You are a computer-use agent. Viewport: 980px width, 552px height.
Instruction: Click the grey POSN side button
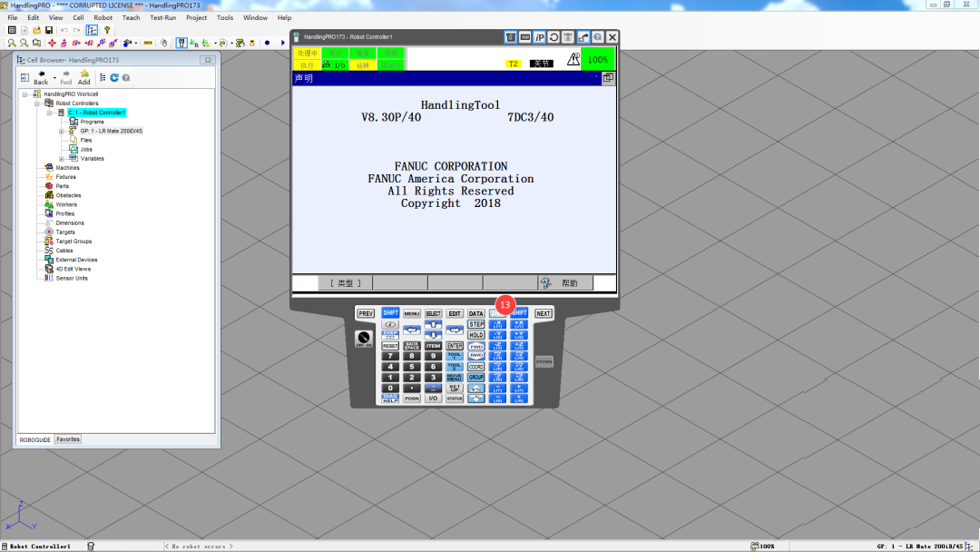pyautogui.click(x=544, y=362)
